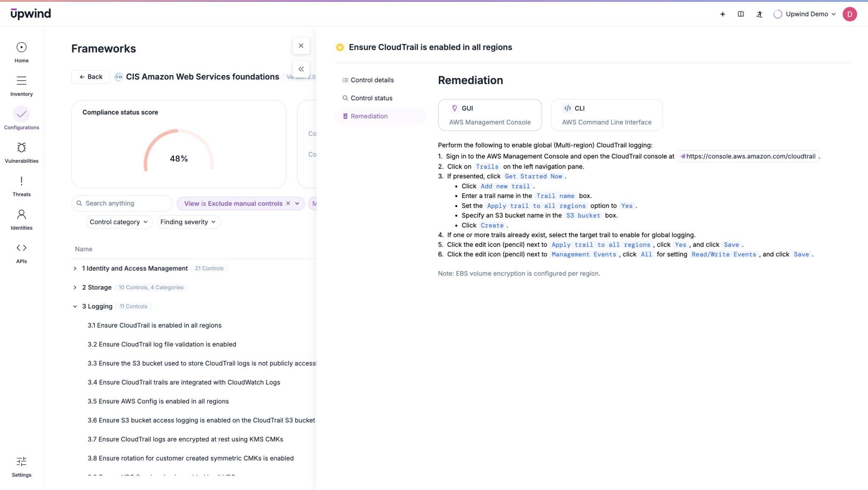This screenshot has width=868, height=490.
Task: Select the GUI AWS Management Console option
Action: 490,115
